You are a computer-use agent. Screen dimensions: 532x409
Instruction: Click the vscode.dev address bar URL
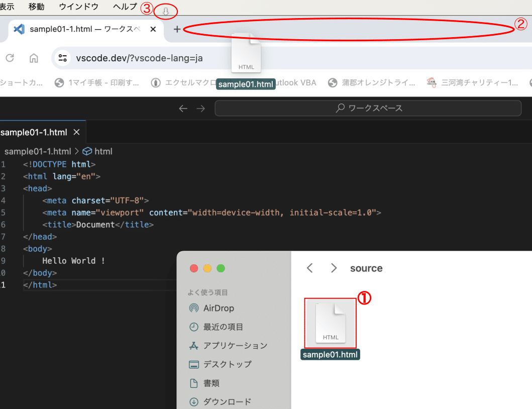pos(139,58)
